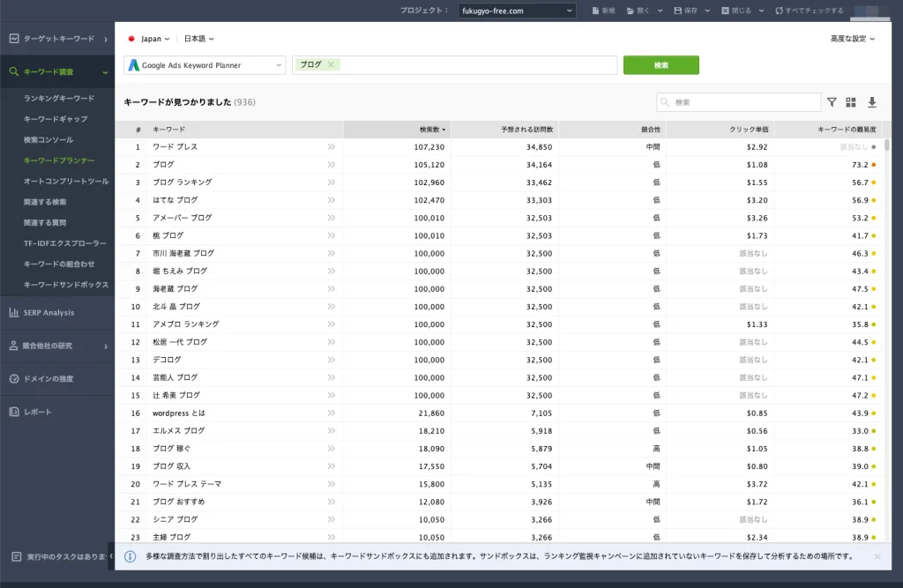
Task: Click the keyword filter 検索 input field
Action: coord(739,102)
